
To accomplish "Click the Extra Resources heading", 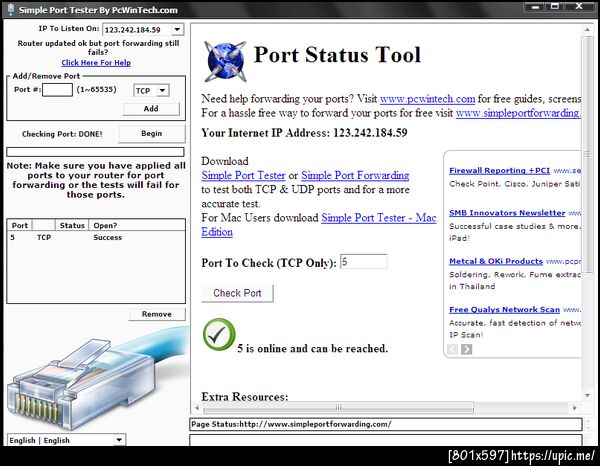I will [245, 396].
